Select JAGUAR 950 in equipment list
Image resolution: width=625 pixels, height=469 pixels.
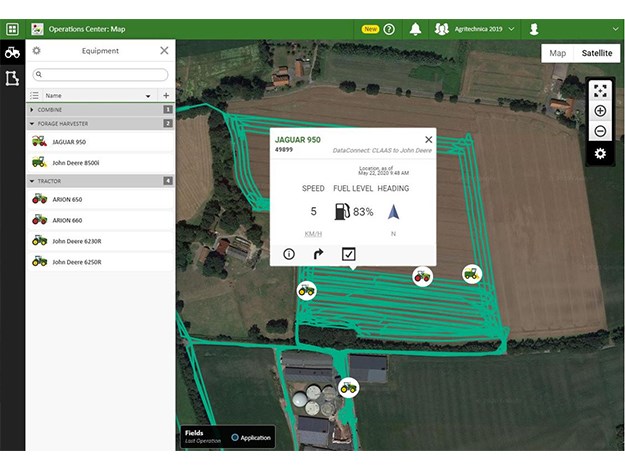tap(100, 142)
